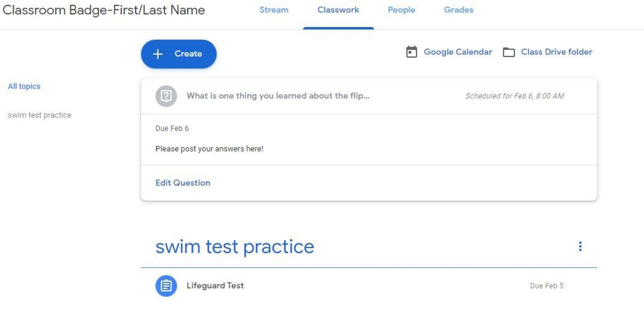The image size is (644, 322).
Task: Open the Class Drive folder link
Action: tap(556, 52)
